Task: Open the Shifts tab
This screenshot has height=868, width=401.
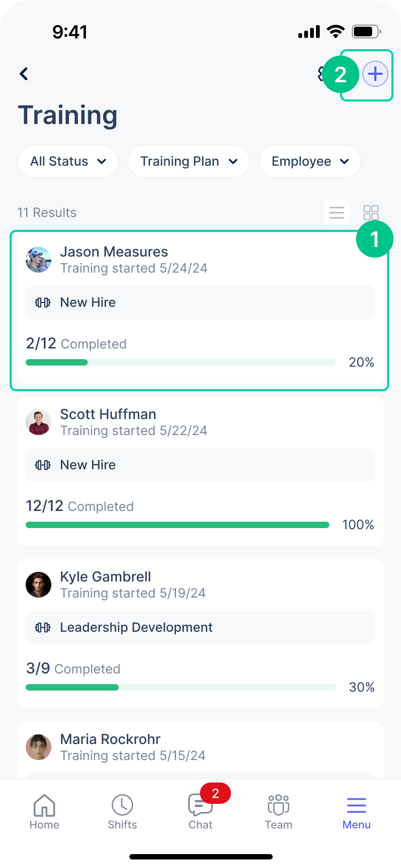Action: pos(122,811)
